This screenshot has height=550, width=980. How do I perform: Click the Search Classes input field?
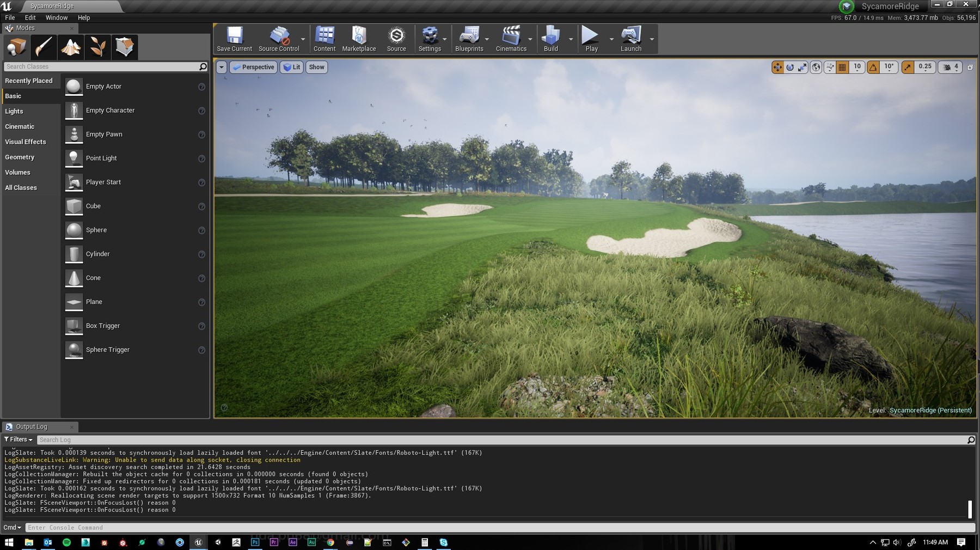pyautogui.click(x=101, y=66)
